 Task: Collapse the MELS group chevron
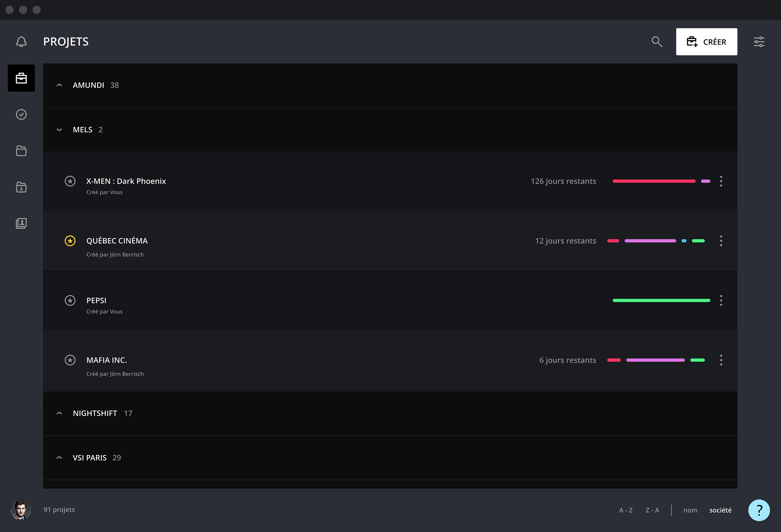click(59, 130)
